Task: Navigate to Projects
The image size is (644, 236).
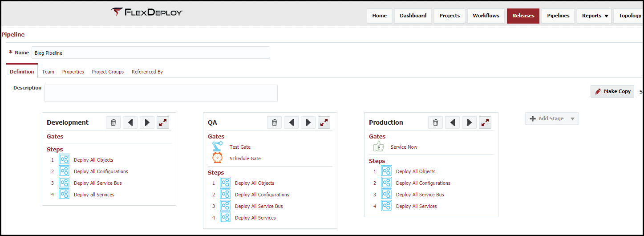Action: pos(450,16)
